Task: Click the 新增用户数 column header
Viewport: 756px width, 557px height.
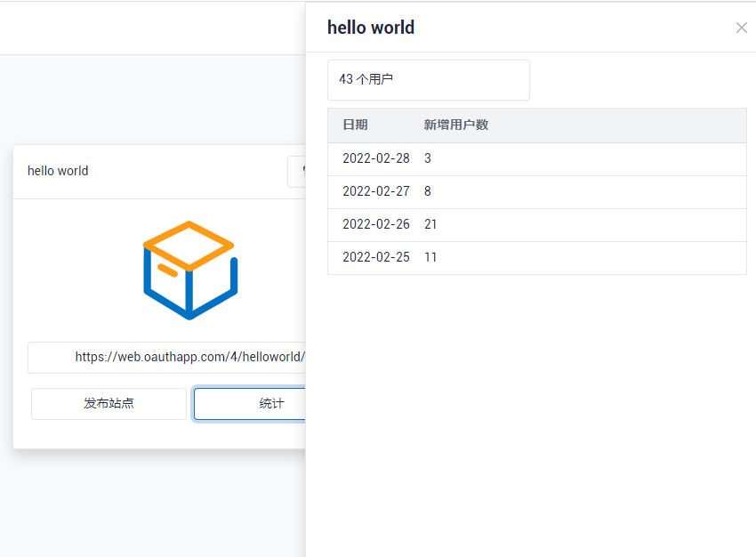Action: (455, 125)
